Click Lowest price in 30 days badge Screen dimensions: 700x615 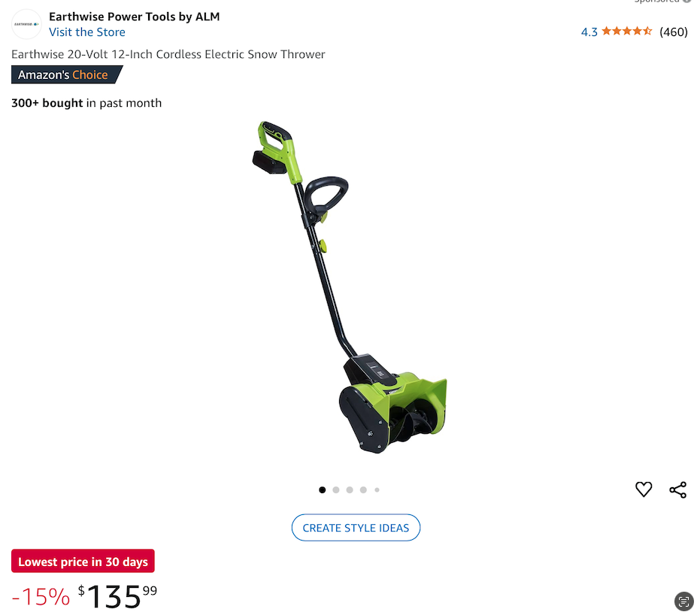click(83, 561)
